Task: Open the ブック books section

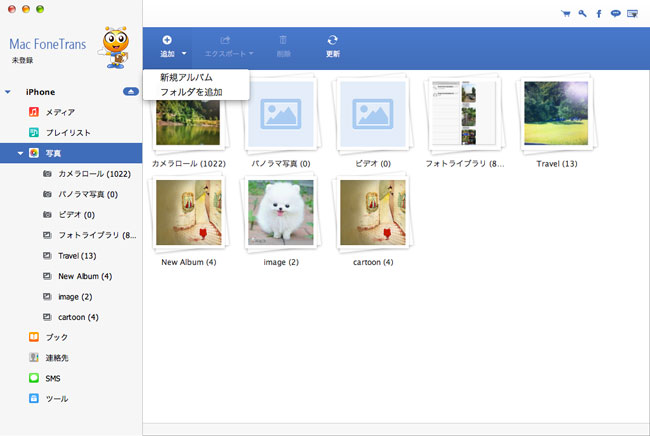Action: pyautogui.click(x=58, y=337)
